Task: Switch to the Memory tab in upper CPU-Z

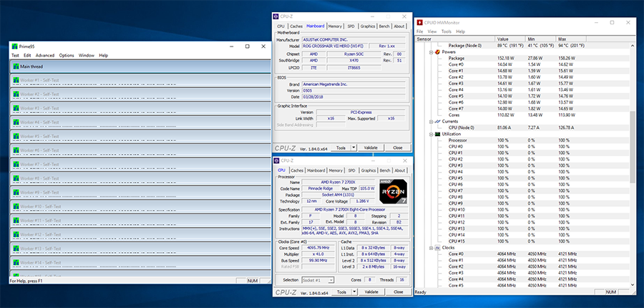Action: (335, 26)
